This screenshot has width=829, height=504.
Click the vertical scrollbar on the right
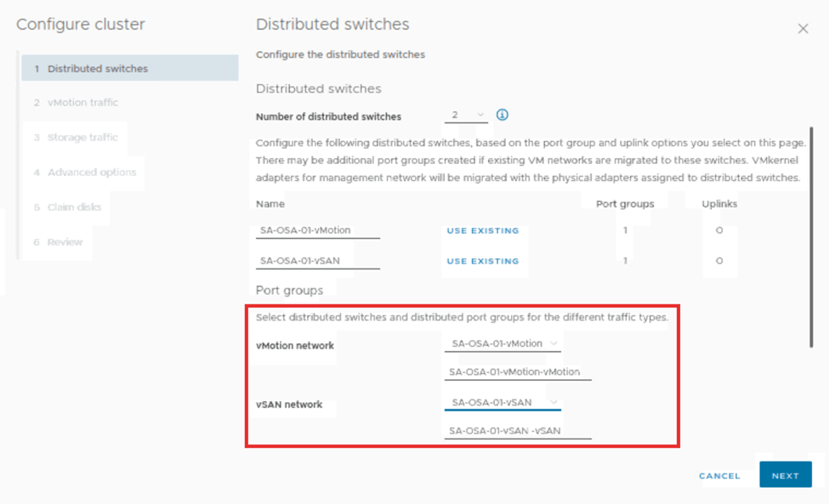coord(812,236)
